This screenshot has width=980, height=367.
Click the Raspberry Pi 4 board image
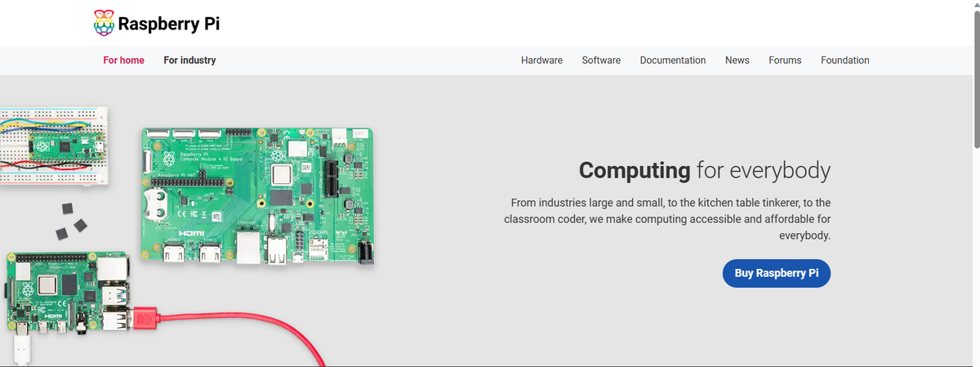[69, 294]
